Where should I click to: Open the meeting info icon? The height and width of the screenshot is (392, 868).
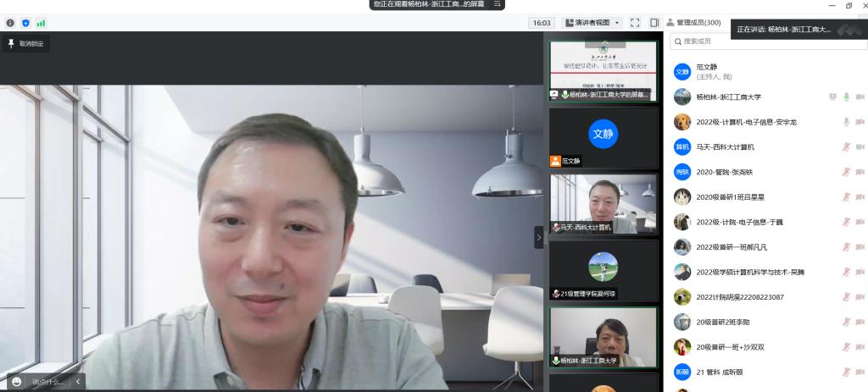[x=10, y=23]
